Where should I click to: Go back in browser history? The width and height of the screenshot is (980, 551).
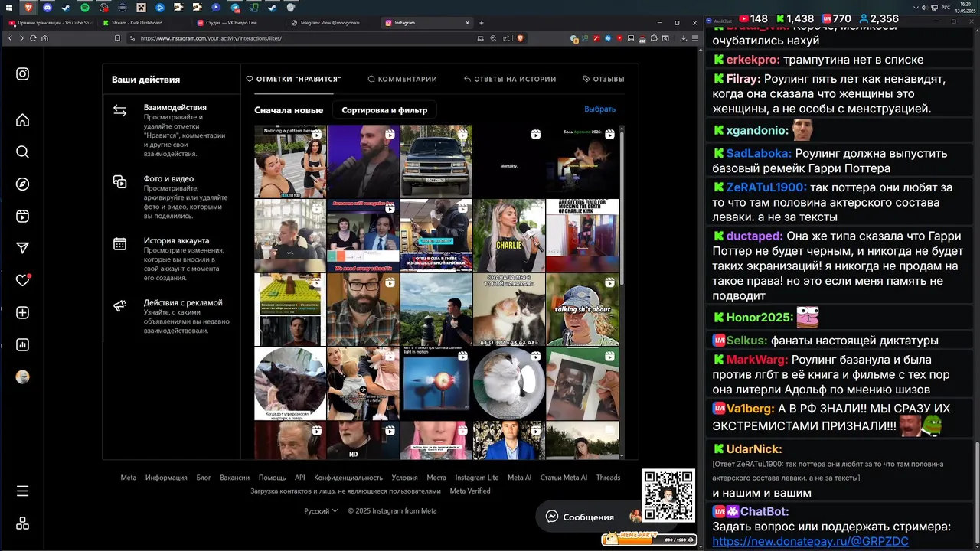(x=11, y=38)
